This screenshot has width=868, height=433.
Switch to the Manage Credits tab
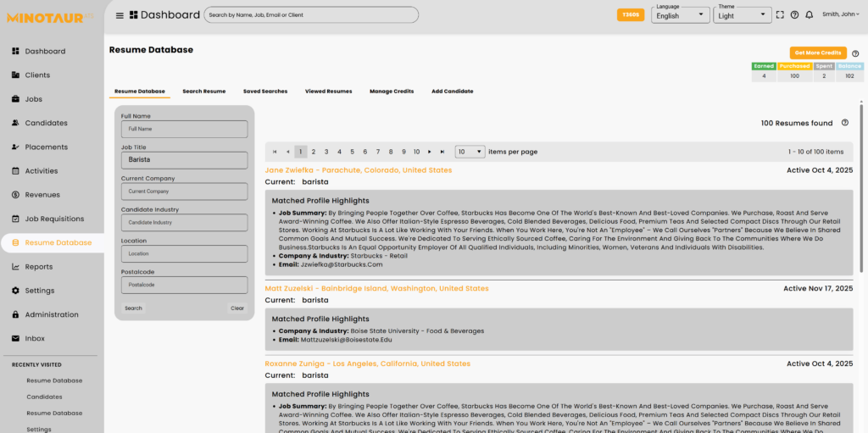(392, 91)
